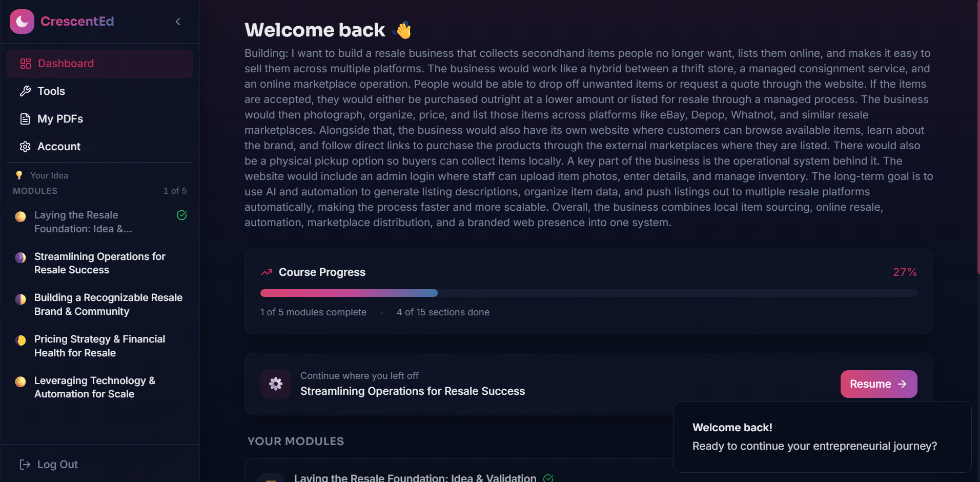Open the My PDFs document icon
The width and height of the screenshot is (980, 482).
click(x=25, y=119)
